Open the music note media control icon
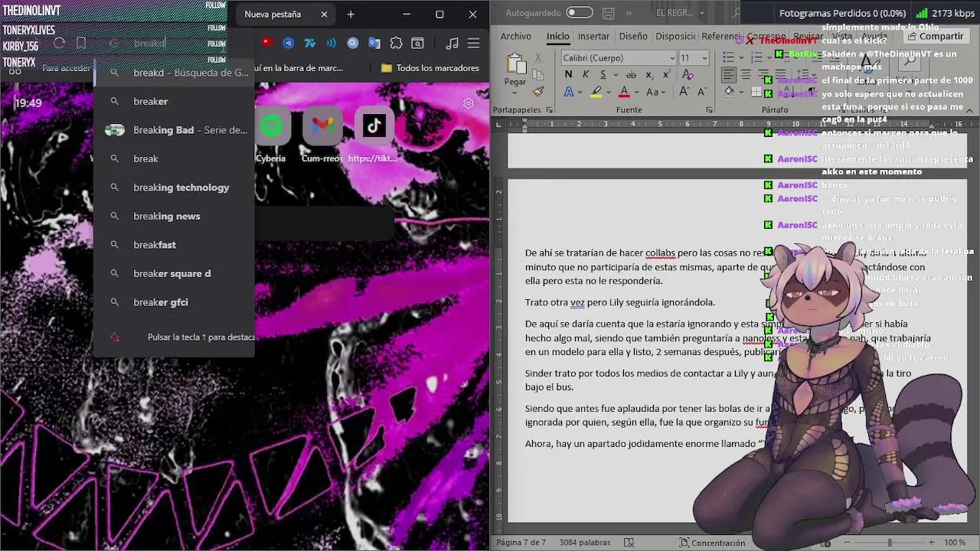Image resolution: width=980 pixels, height=551 pixels. [x=452, y=44]
